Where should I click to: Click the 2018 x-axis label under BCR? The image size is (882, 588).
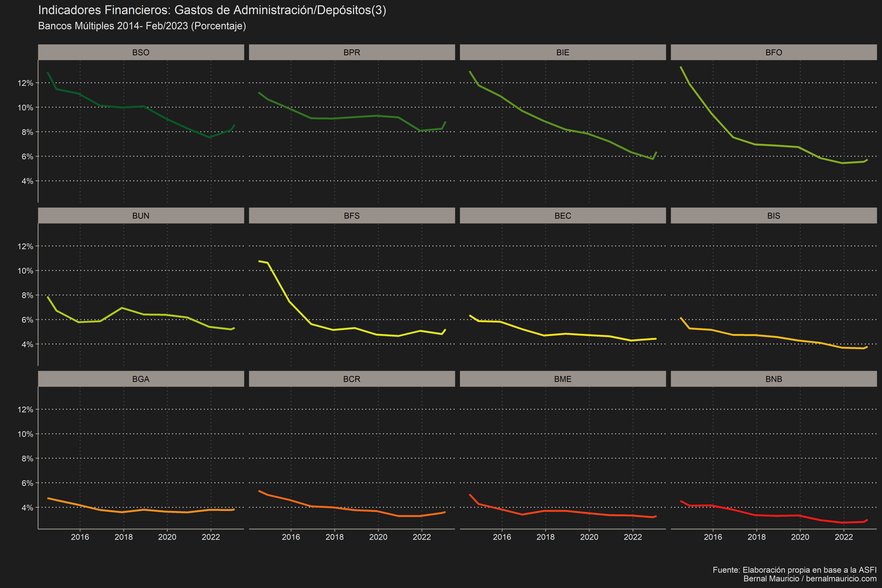tap(335, 537)
